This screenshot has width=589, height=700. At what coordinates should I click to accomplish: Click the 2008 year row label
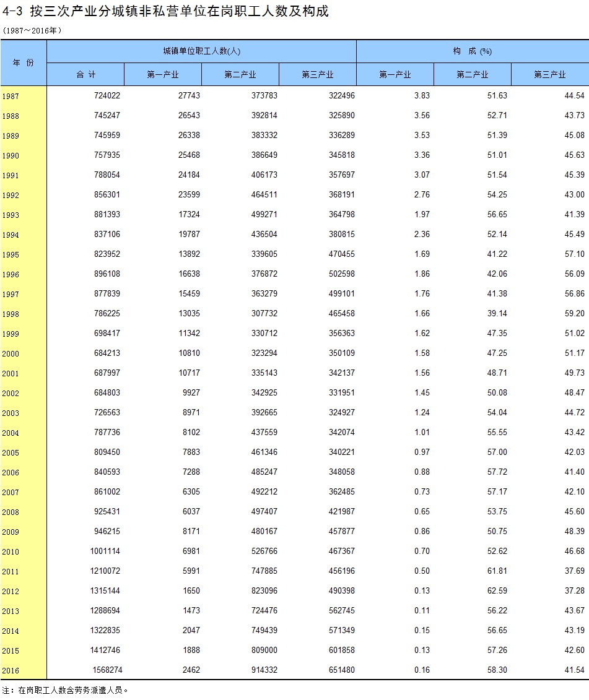[x=11, y=512]
